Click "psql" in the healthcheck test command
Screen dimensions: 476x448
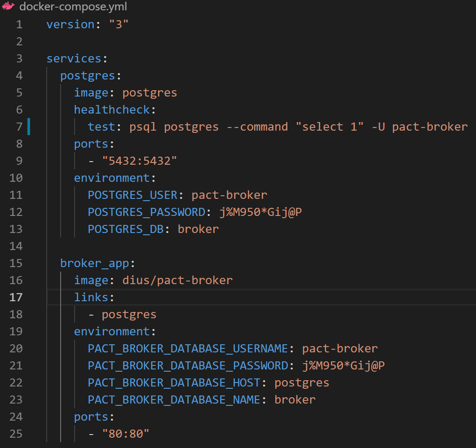coord(143,127)
